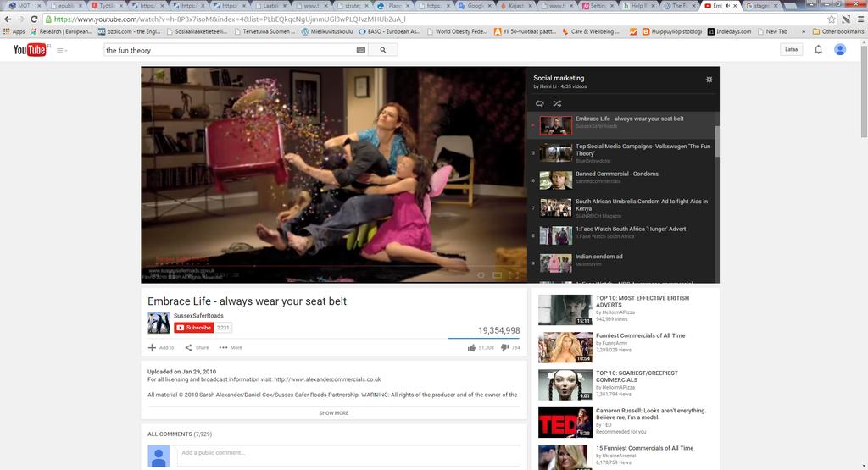Open 'Research | European...' bookmark
Image resolution: width=868 pixels, height=470 pixels.
click(61, 31)
